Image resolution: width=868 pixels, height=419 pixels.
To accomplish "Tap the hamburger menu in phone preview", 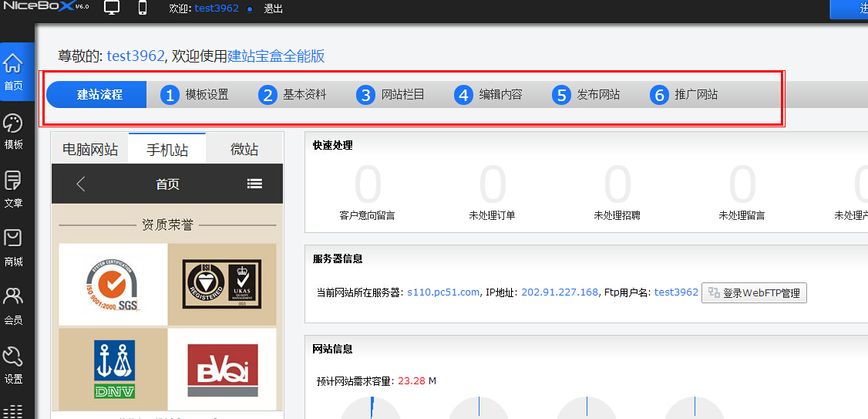I will point(254,184).
